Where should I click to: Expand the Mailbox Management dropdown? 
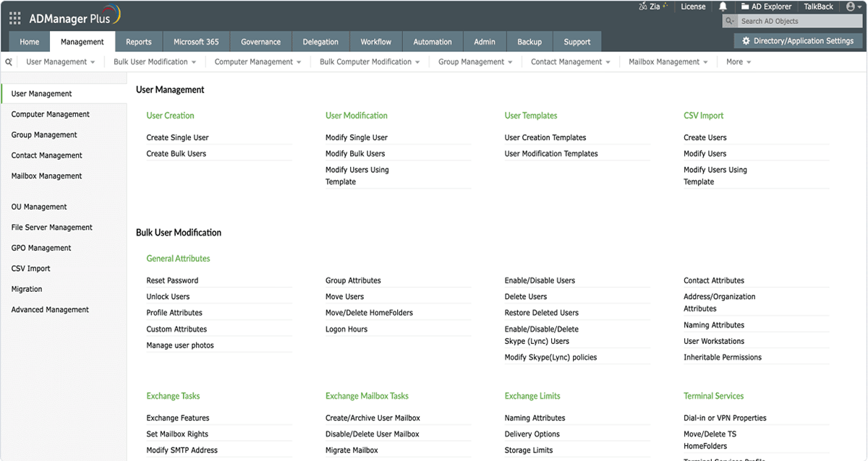click(x=668, y=62)
